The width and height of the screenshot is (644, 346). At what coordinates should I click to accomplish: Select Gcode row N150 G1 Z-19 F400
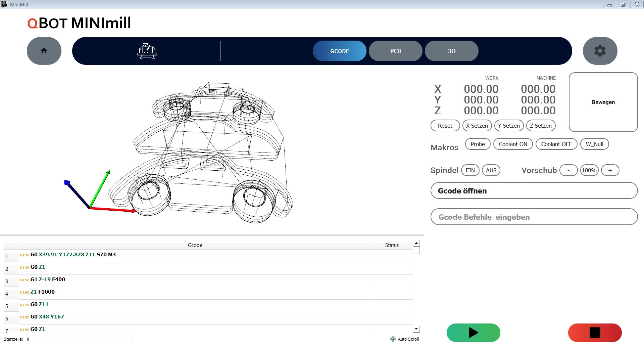click(195, 281)
